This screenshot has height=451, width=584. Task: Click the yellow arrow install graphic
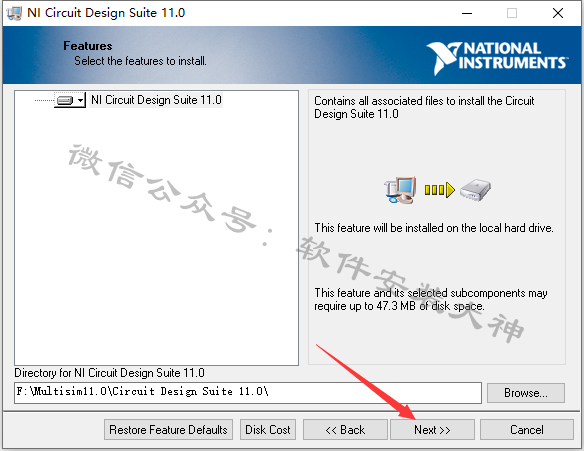(x=439, y=190)
